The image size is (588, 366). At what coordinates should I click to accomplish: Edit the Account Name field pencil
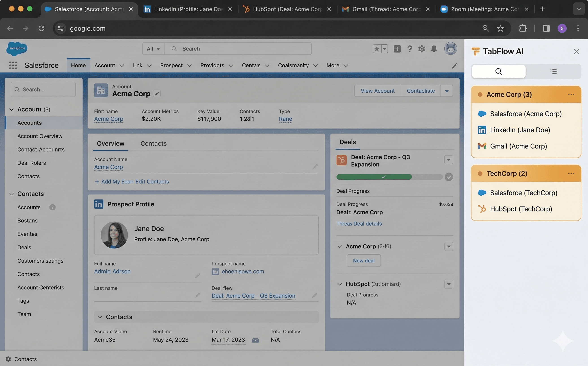315,166
